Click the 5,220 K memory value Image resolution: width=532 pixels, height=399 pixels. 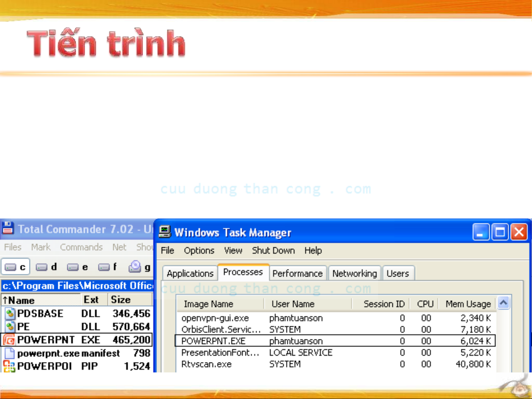(x=476, y=352)
